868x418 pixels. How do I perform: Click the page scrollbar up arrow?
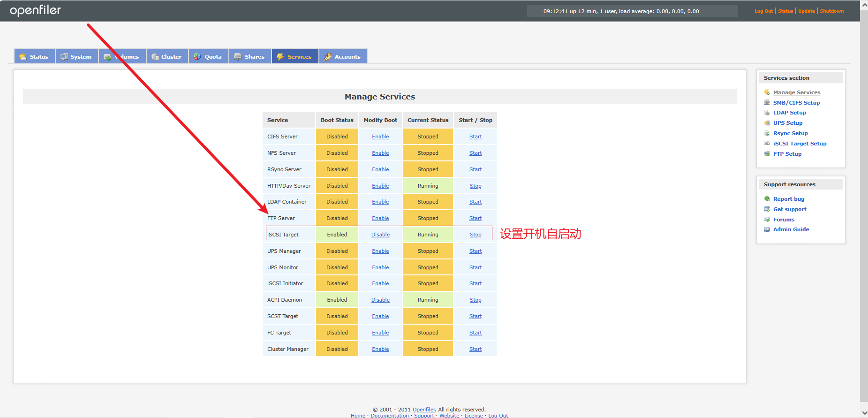coord(864,5)
